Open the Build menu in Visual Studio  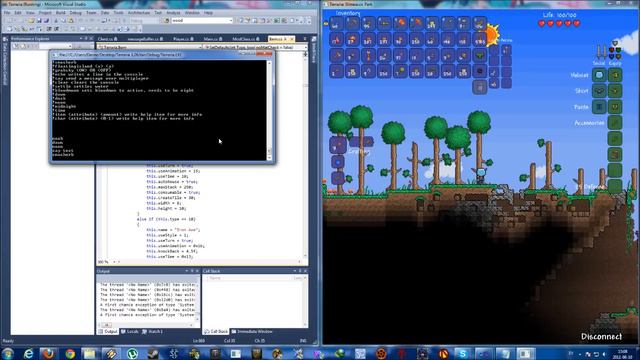coord(60,13)
